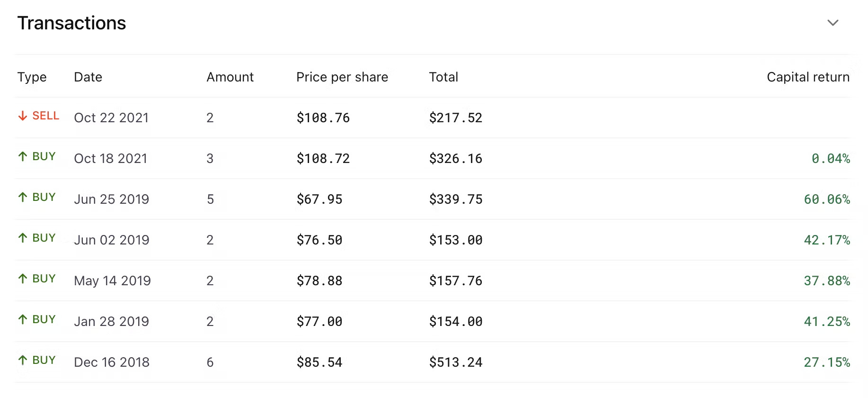Click BUY arrow icon for Jun 25 2019
The image size is (868, 398).
coord(23,197)
